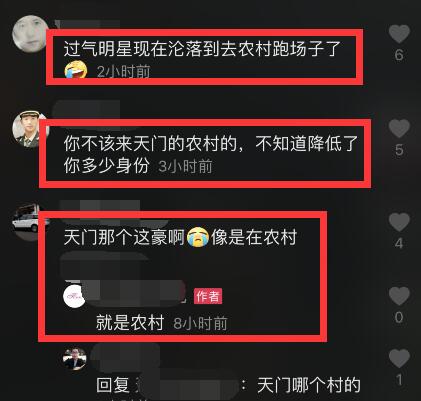Select comment starting 你不该来天门的农村的

tap(211, 155)
